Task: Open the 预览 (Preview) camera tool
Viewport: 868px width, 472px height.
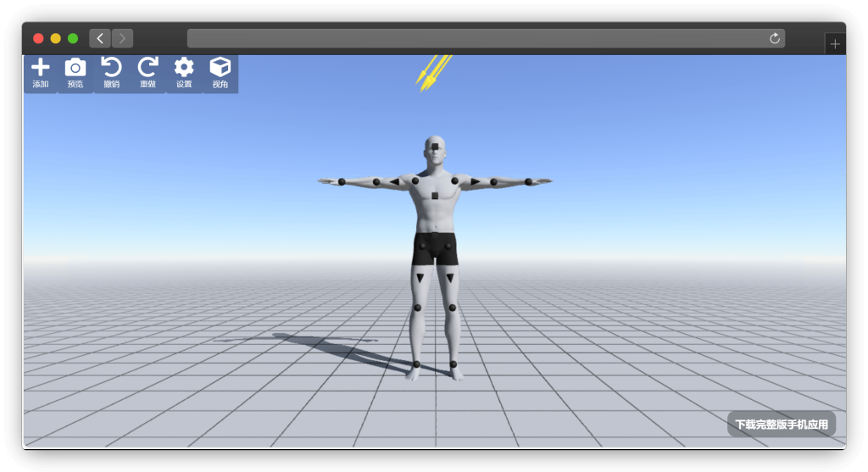Action: (x=75, y=69)
